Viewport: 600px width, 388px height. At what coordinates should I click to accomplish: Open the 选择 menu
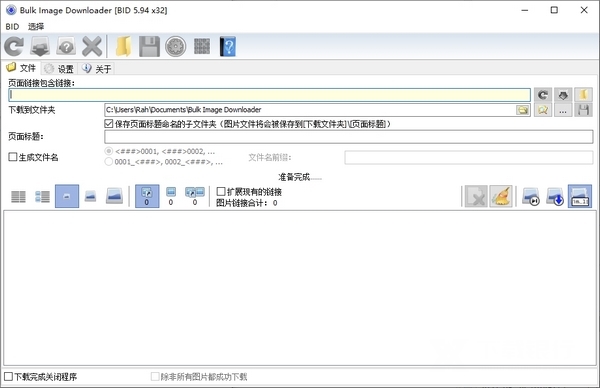tap(36, 26)
